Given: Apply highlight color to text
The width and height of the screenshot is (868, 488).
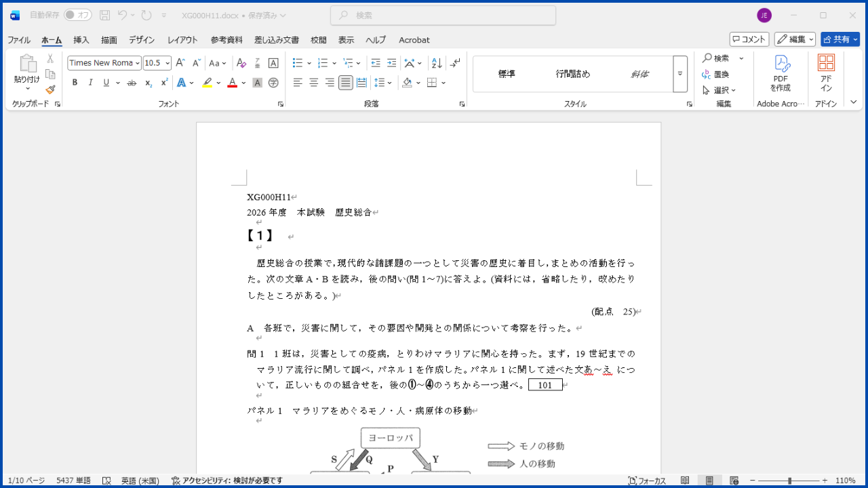Looking at the screenshot, I should [x=208, y=82].
